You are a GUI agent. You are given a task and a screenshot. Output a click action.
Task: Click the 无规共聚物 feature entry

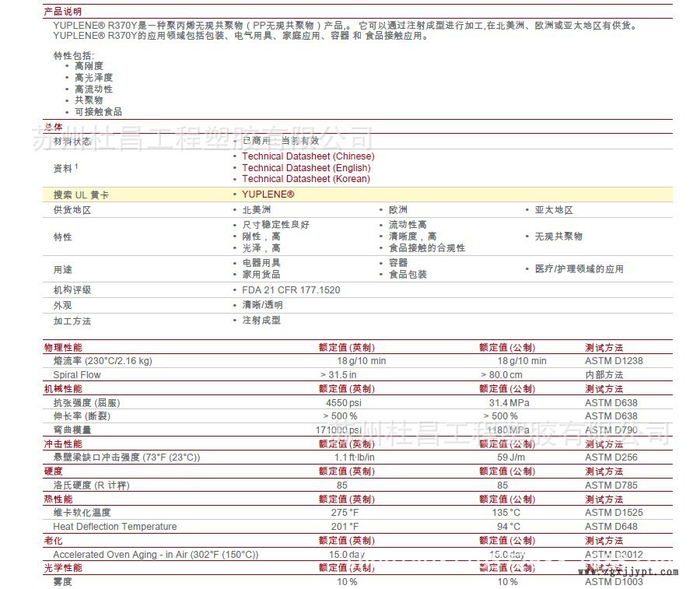pos(558,237)
